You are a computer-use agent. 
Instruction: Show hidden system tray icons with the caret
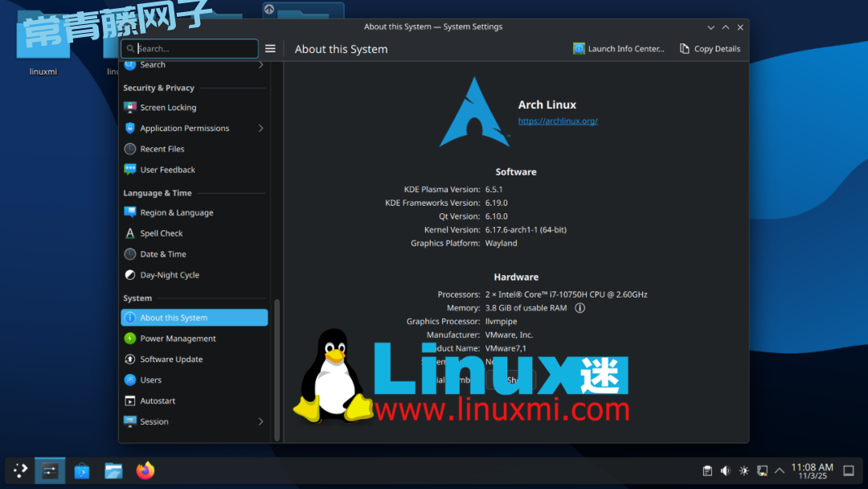coord(779,471)
